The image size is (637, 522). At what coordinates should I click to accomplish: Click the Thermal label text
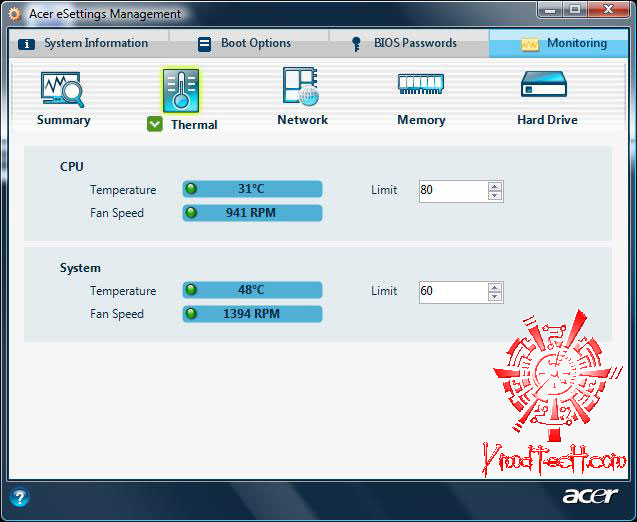pos(194,125)
